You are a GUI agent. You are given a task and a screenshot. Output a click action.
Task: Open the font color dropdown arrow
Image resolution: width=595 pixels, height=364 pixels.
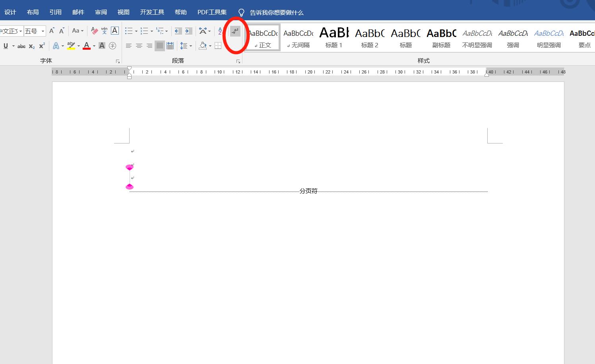[94, 46]
